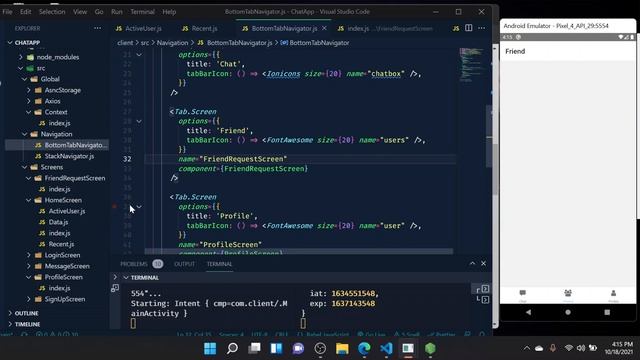The height and width of the screenshot is (360, 640).
Task: Click the horizontal editor scrollbar
Action: pos(299,251)
